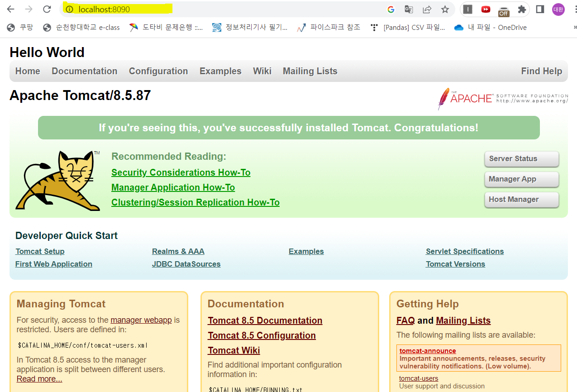Reload the page with refresh icon
This screenshot has height=392, width=577.
[47, 9]
